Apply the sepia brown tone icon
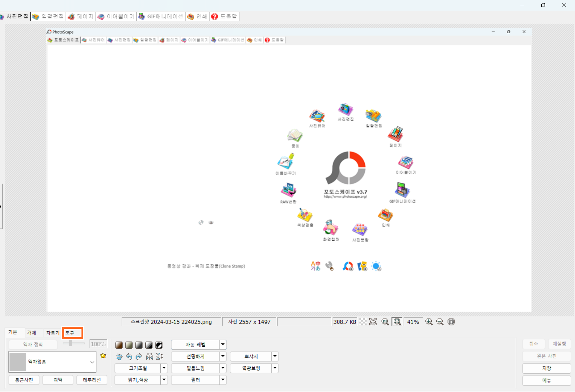 (x=119, y=345)
